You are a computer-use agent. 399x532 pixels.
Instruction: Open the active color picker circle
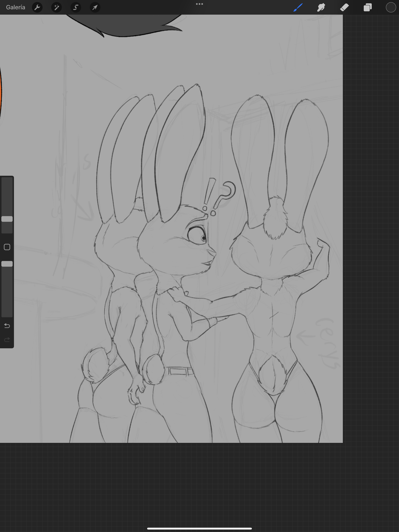(x=391, y=7)
